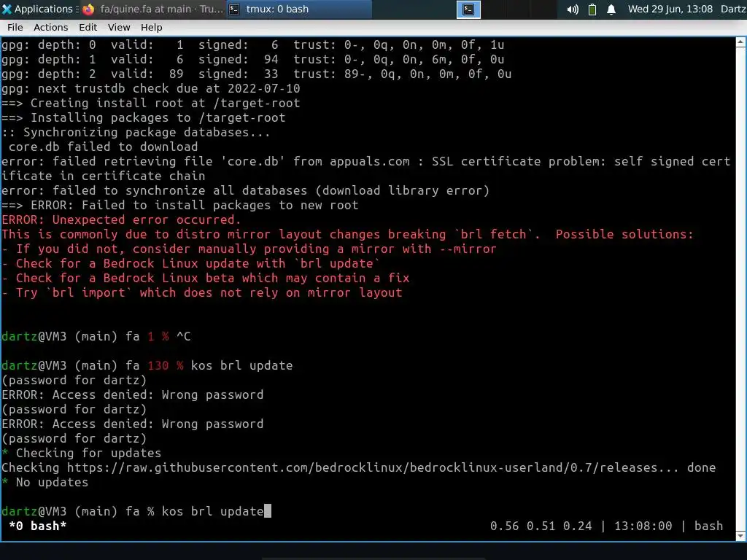Click the raw.githubusercontent.com releases URL
The height and width of the screenshot is (560, 747).
coord(372,467)
